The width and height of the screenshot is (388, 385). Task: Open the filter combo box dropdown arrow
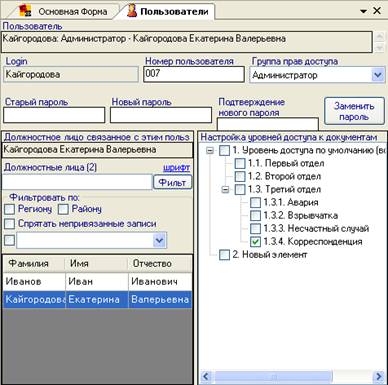tap(160, 240)
